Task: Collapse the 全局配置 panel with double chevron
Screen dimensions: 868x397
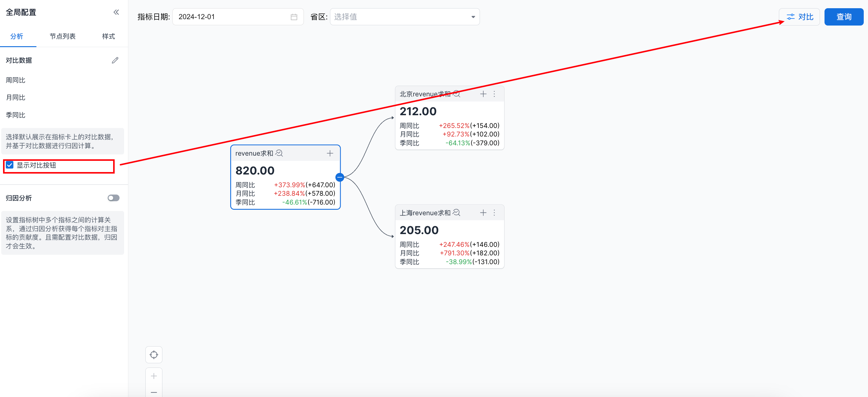Action: pos(116,12)
